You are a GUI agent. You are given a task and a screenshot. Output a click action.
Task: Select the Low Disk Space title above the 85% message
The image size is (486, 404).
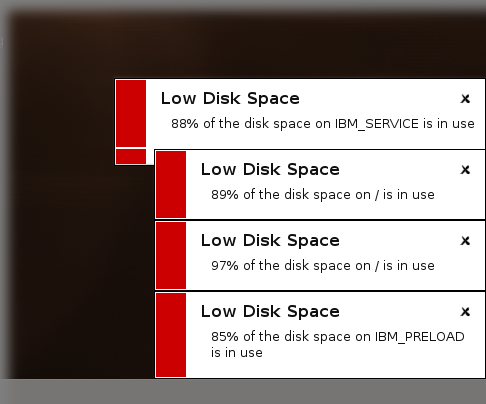[x=270, y=312]
